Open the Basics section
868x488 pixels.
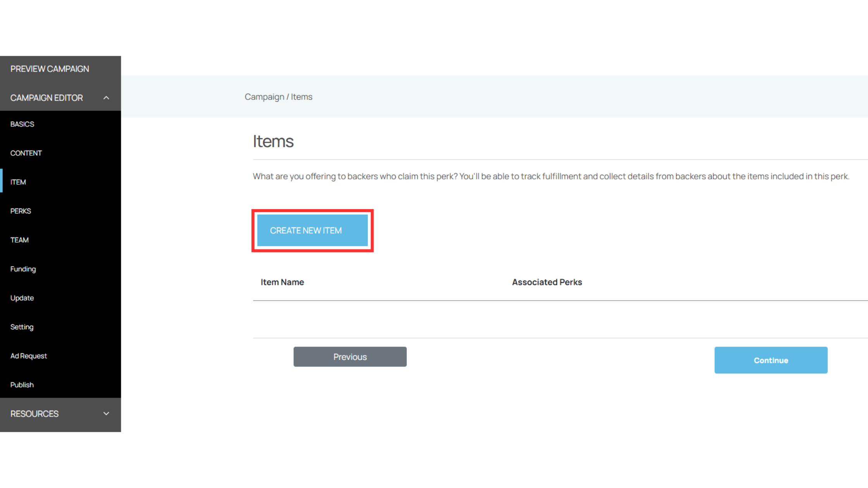tap(22, 124)
